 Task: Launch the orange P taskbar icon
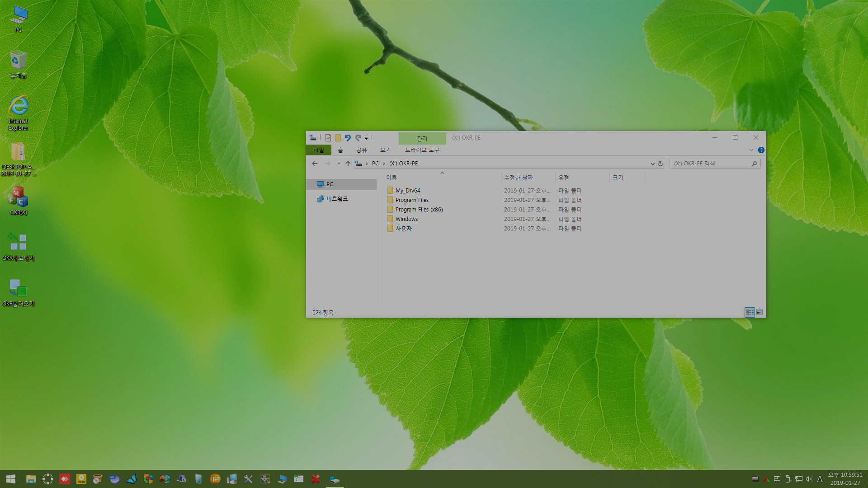(215, 479)
